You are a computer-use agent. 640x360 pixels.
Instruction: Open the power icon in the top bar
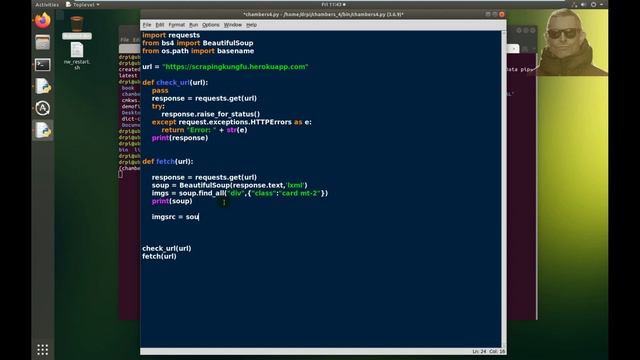point(593,4)
